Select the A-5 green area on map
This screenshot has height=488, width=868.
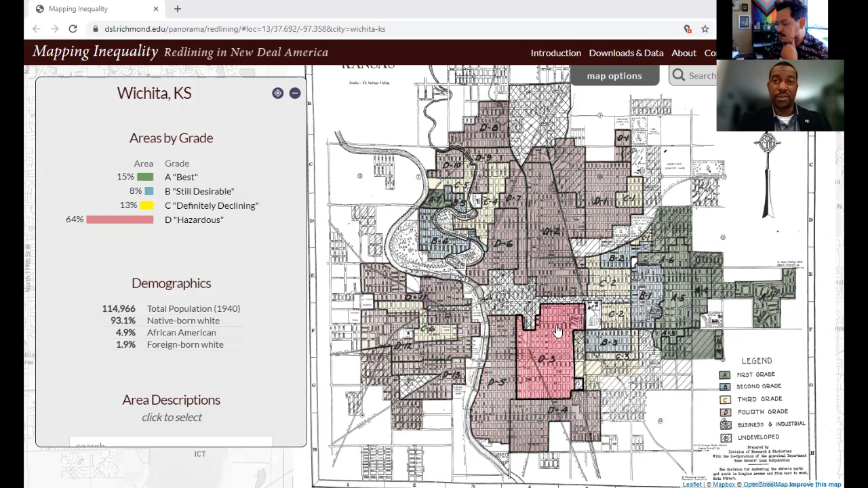point(678,297)
